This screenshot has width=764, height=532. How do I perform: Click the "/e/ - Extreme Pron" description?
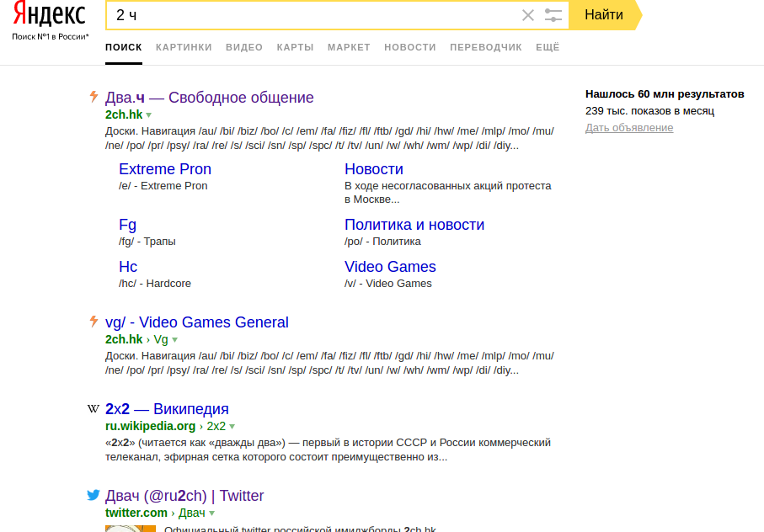(x=163, y=186)
